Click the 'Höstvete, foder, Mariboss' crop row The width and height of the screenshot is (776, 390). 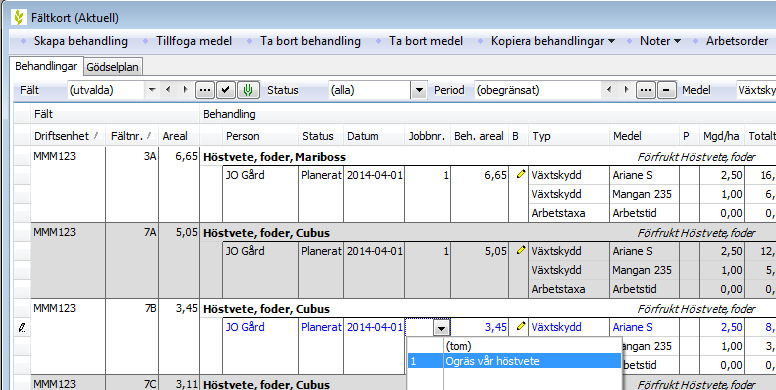click(487, 157)
